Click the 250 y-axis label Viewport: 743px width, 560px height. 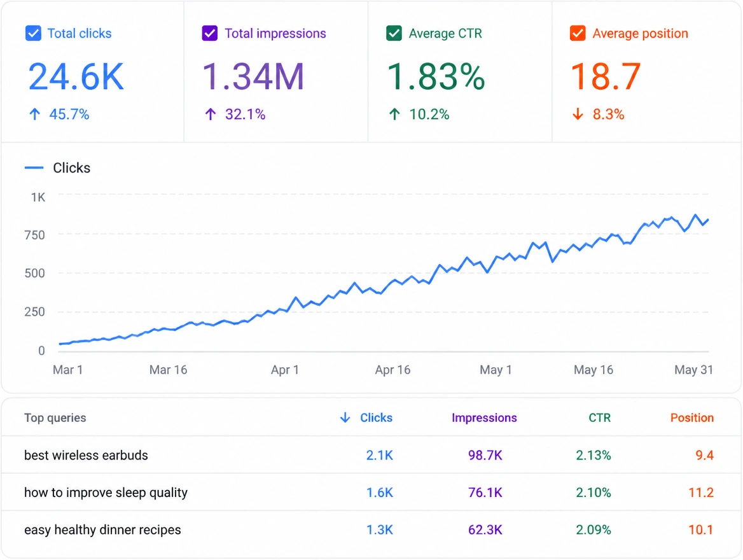point(34,312)
